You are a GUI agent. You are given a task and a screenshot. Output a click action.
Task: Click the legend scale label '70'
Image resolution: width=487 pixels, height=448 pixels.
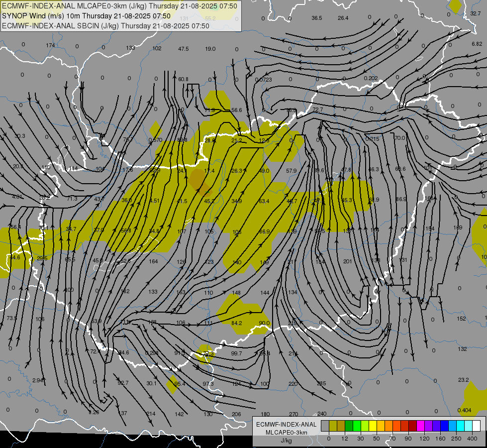[x=392, y=439]
